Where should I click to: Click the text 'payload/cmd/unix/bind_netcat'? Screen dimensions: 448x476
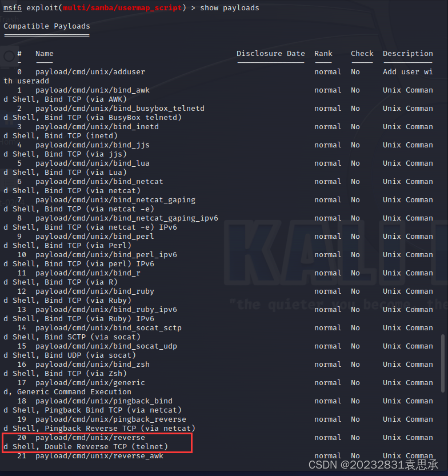click(x=99, y=182)
